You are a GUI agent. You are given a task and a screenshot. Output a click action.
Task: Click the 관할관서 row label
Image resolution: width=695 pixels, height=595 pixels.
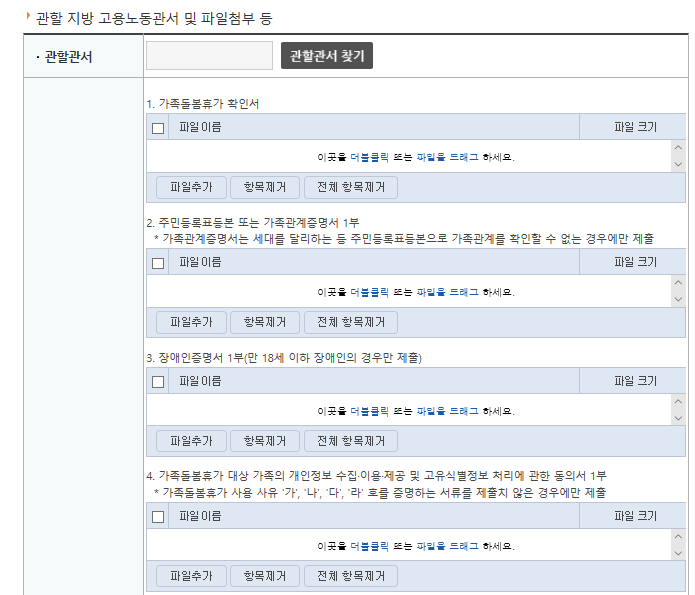[68, 57]
